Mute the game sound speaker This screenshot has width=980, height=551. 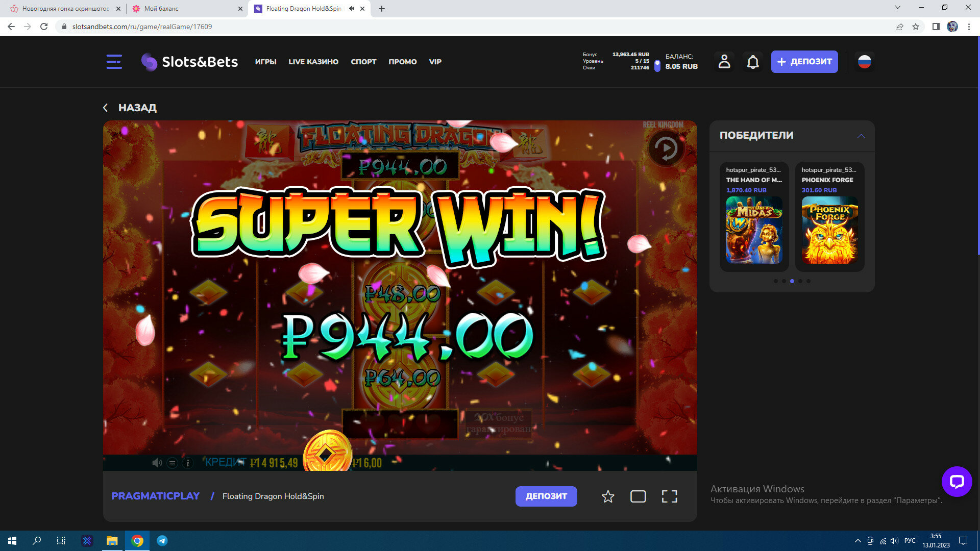[x=157, y=463]
